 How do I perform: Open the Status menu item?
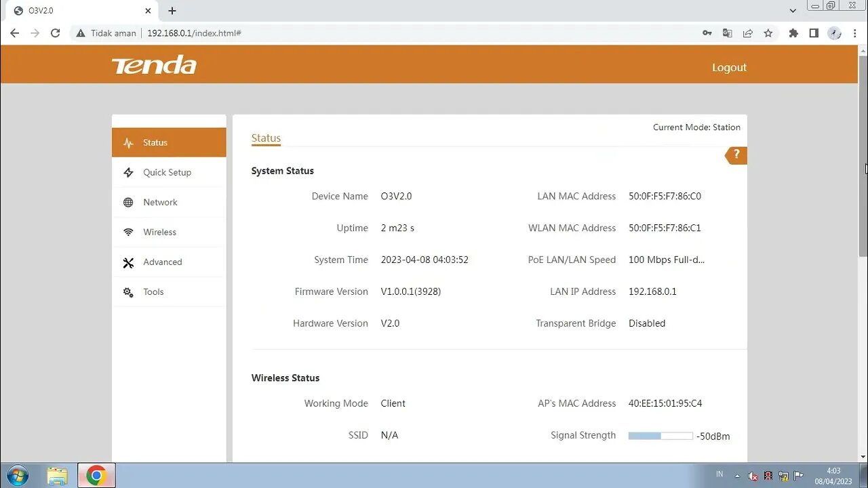pos(169,142)
